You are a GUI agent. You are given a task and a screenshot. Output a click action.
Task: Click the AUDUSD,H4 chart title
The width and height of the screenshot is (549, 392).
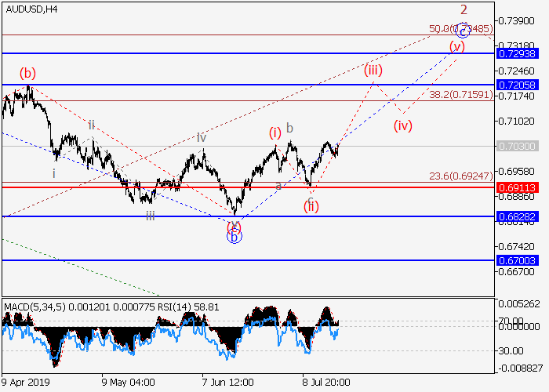[x=30, y=9]
